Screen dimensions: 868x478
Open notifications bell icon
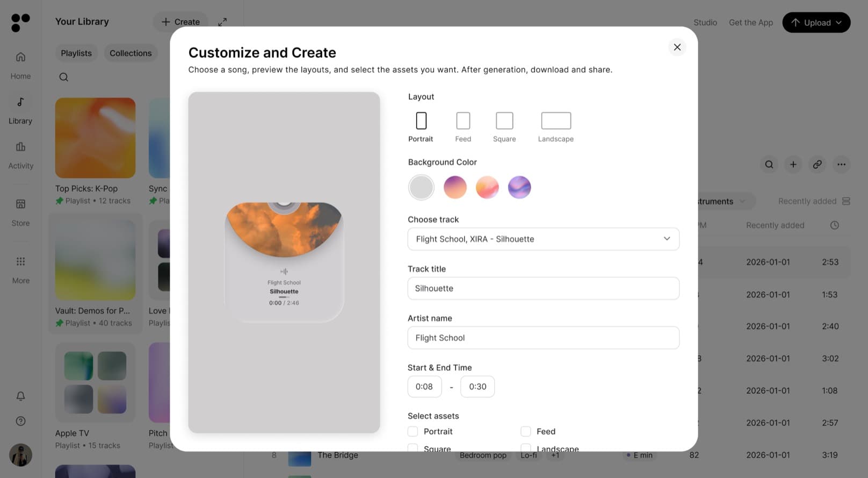coord(20,396)
